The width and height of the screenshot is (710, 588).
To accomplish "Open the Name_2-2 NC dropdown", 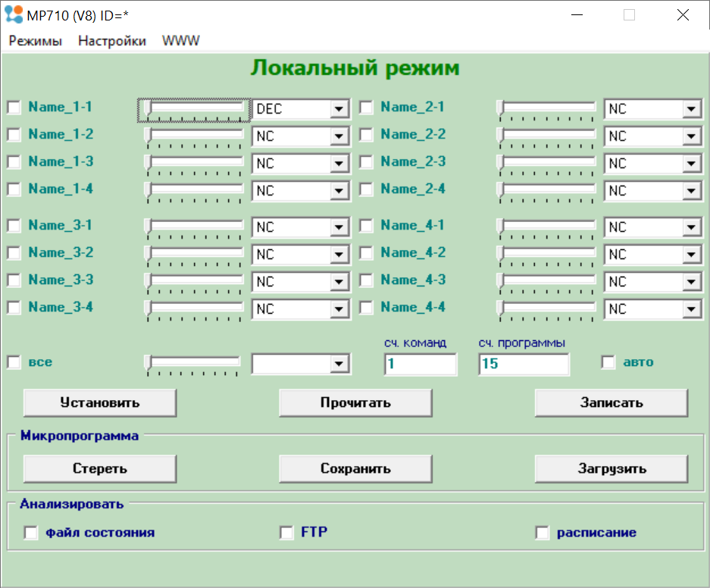I will click(691, 136).
